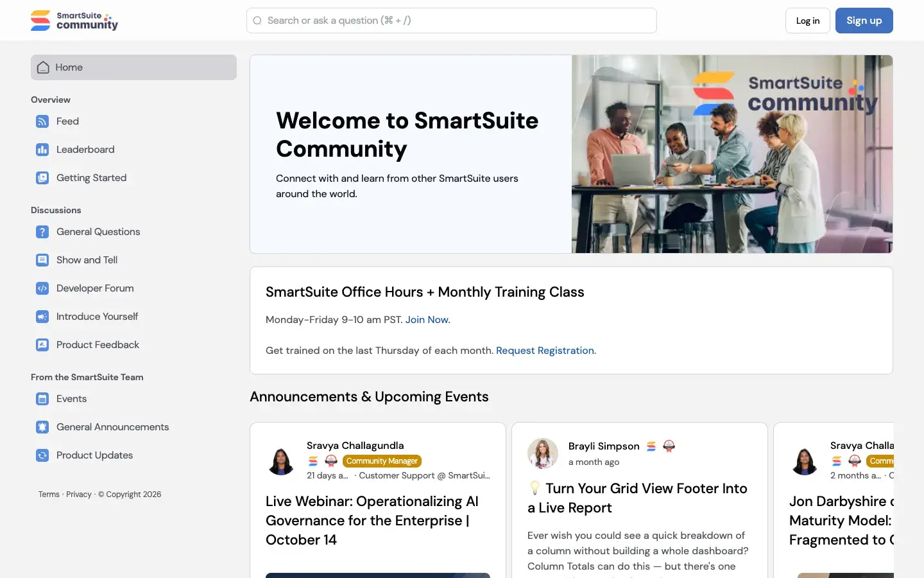Click the SmartSuite community logo
924x578 pixels.
tap(74, 21)
